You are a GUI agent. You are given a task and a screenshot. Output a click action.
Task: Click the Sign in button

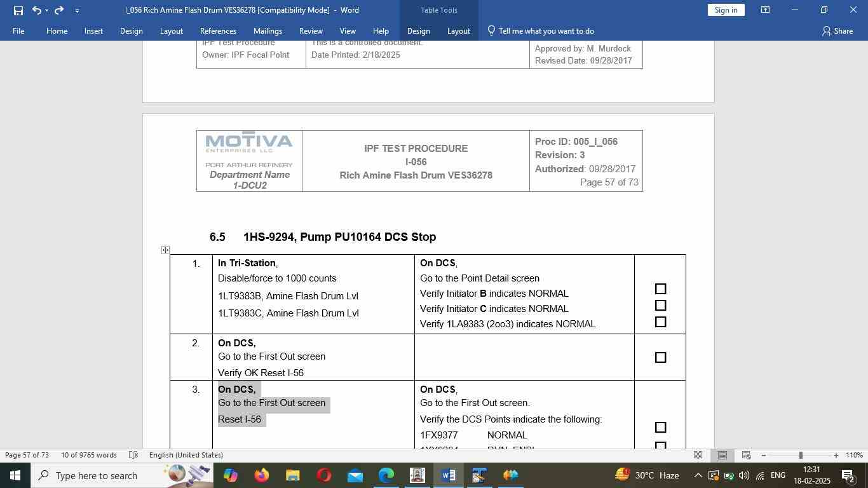click(726, 10)
